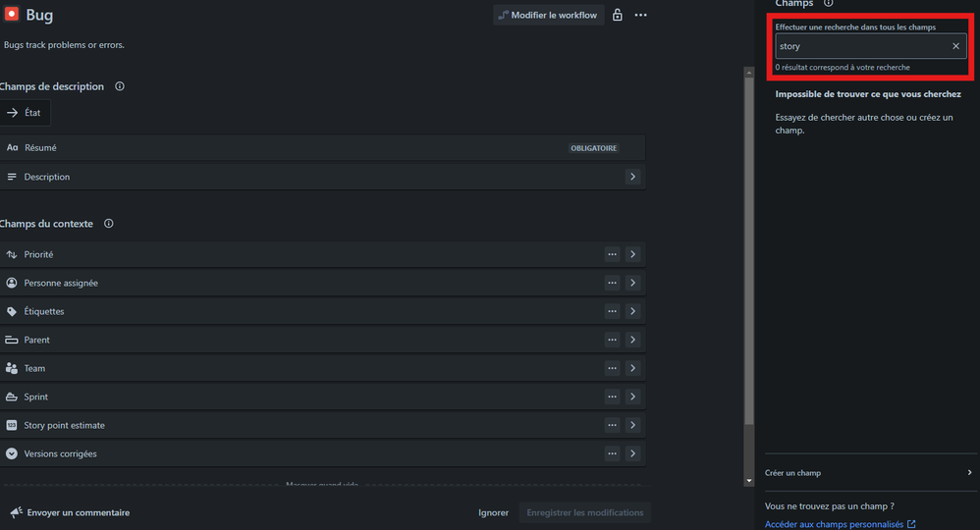
Task: Expand the Personne assignée chevron
Action: [x=632, y=283]
